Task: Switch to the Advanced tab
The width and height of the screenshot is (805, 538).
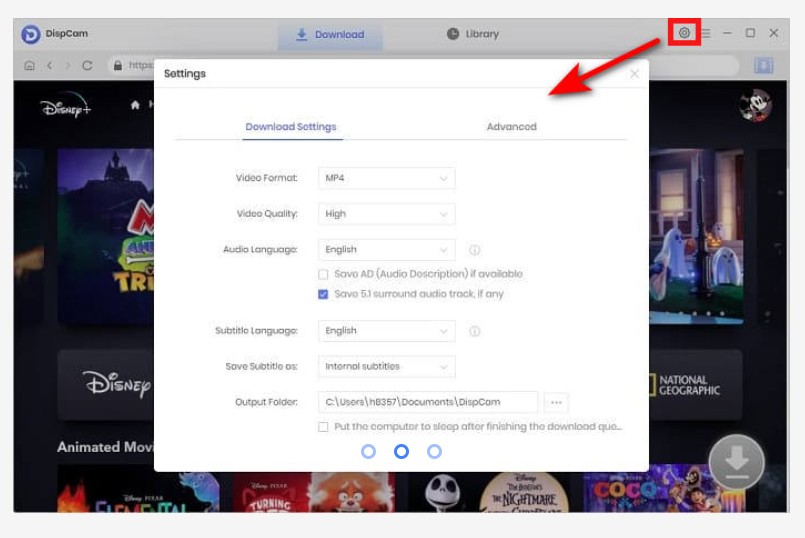Action: pyautogui.click(x=511, y=126)
